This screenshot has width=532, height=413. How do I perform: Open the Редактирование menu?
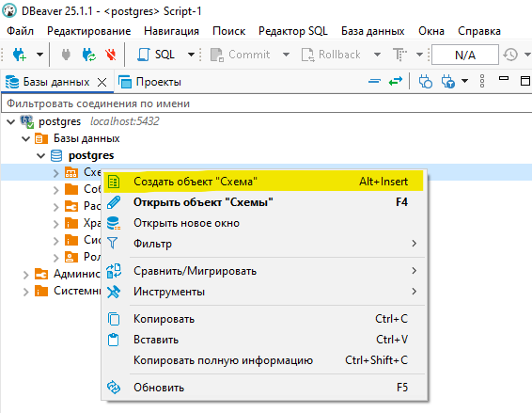[x=89, y=31]
